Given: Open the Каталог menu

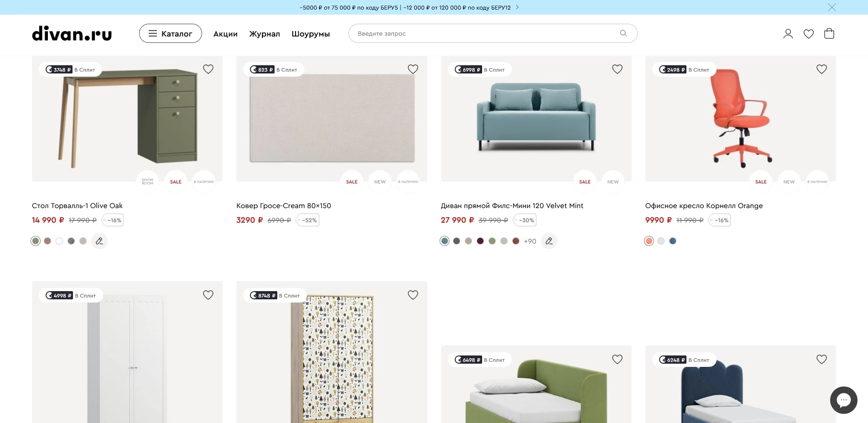Looking at the screenshot, I should (171, 34).
